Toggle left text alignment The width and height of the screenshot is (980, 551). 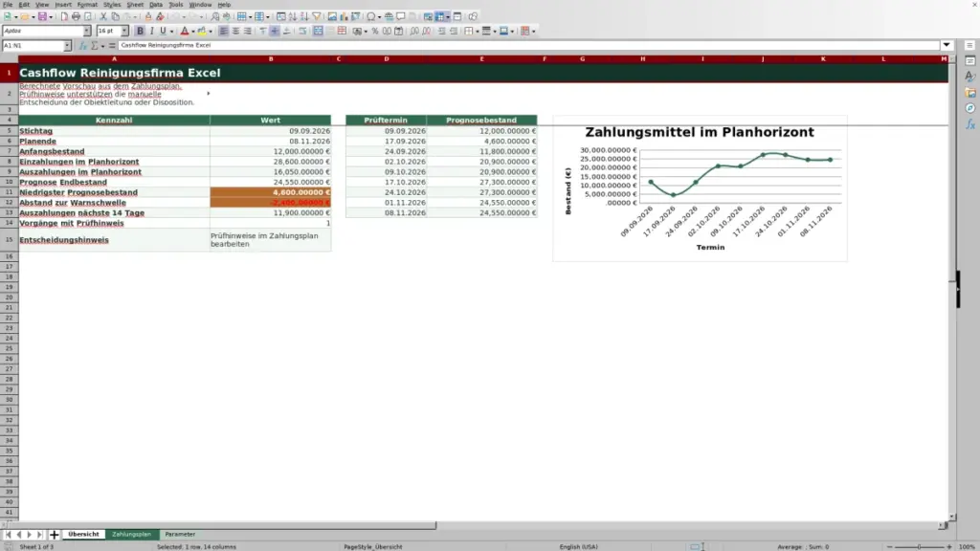coord(223,32)
